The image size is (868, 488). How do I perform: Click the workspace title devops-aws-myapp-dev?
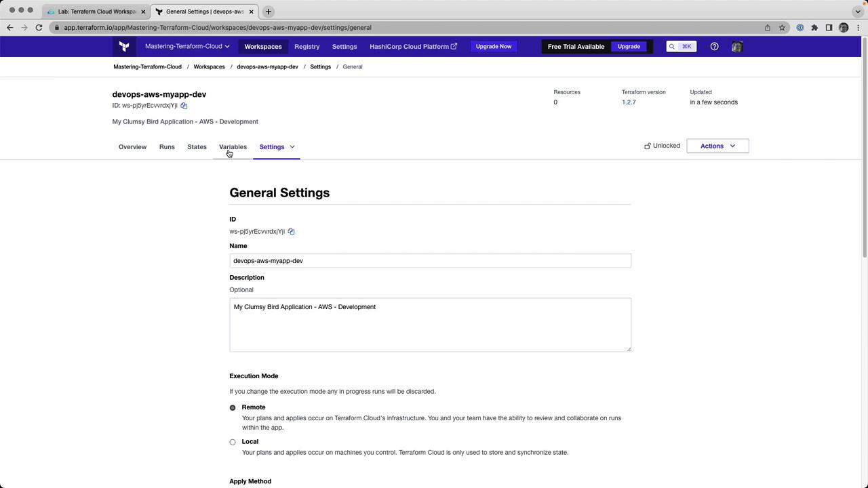[x=159, y=95]
